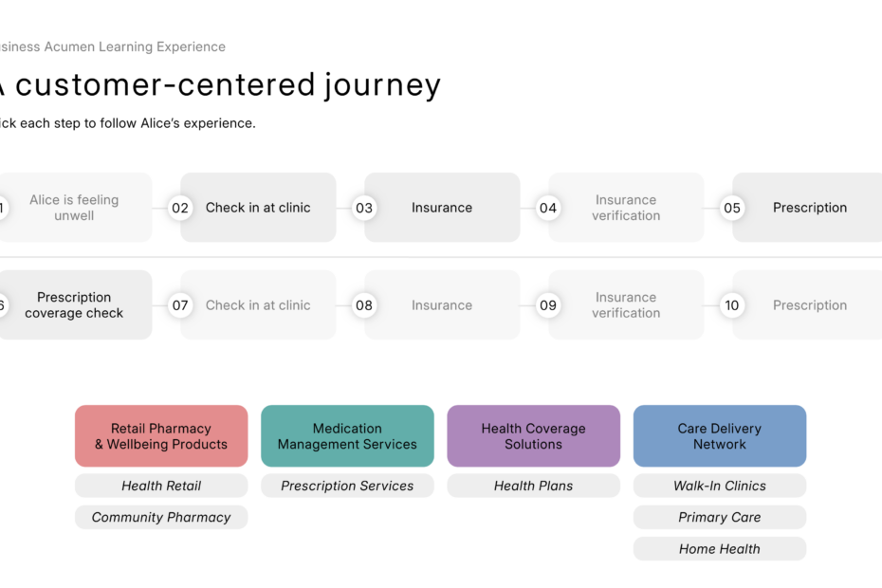Click the 08 step number circle

(x=364, y=305)
